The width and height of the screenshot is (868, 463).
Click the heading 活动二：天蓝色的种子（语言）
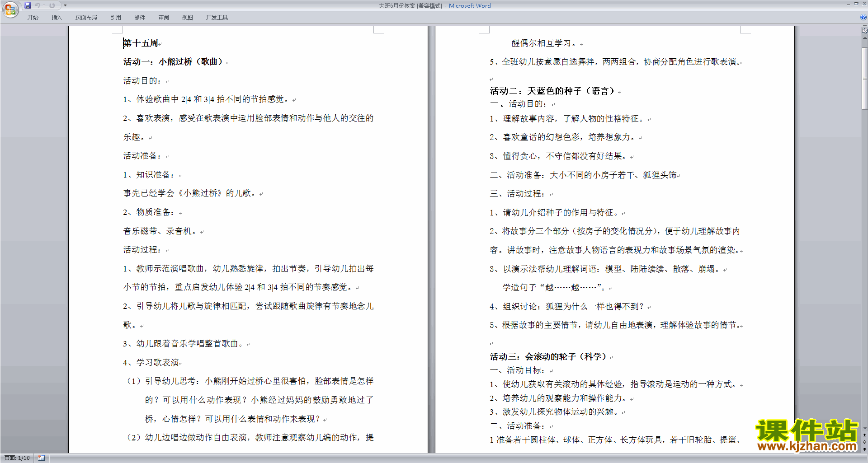click(x=553, y=91)
